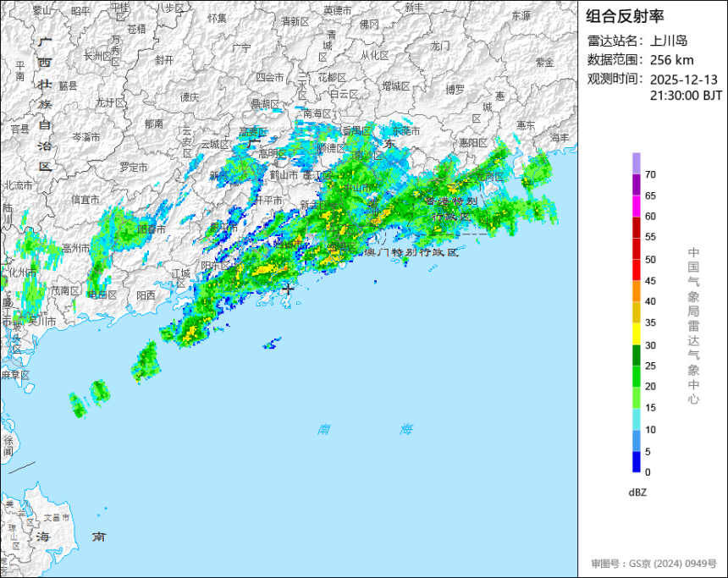This screenshot has height=578, width=728.
Task: Click the 东莞市 city label
Action: tap(406, 131)
